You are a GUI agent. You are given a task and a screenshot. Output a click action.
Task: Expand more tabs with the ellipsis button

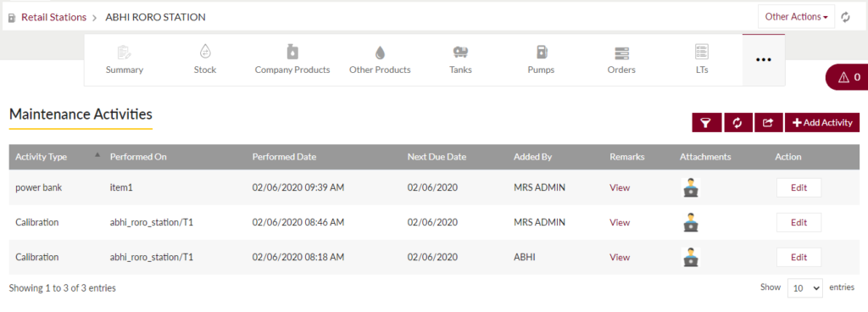pyautogui.click(x=764, y=59)
